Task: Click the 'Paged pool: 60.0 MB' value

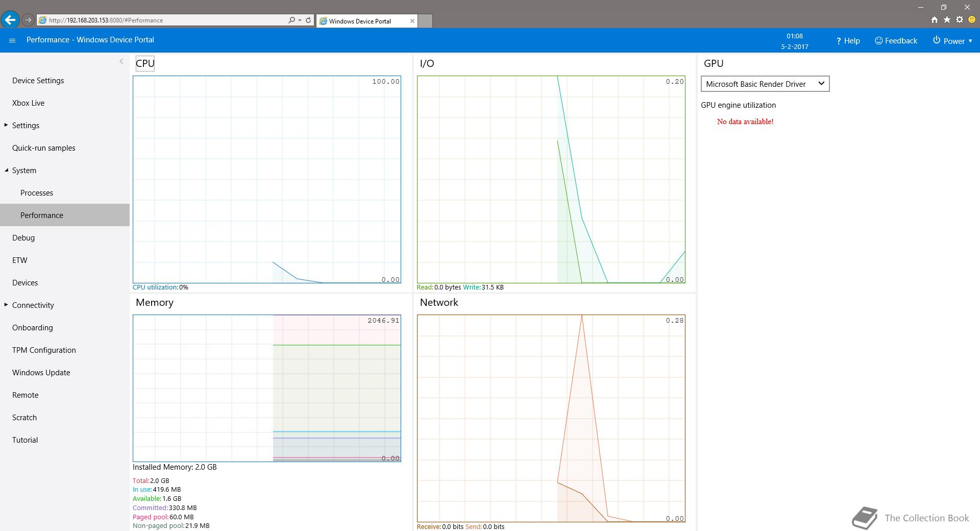Action: pos(163,517)
